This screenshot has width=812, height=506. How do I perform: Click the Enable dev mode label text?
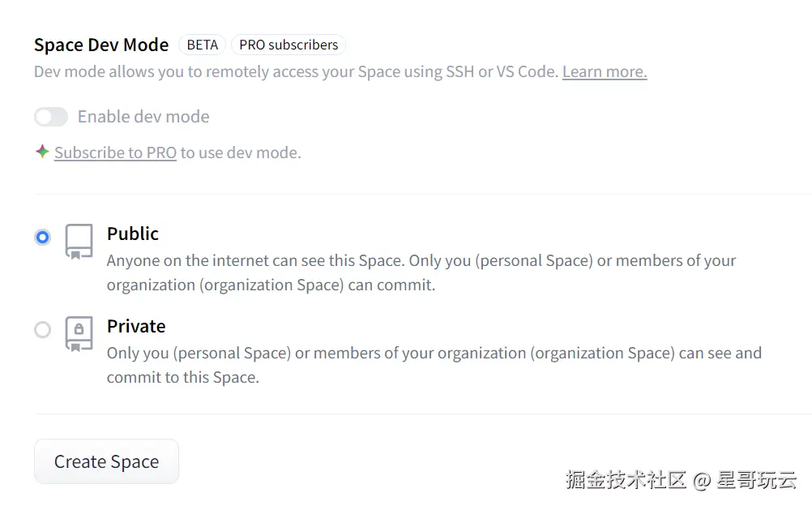click(x=143, y=117)
